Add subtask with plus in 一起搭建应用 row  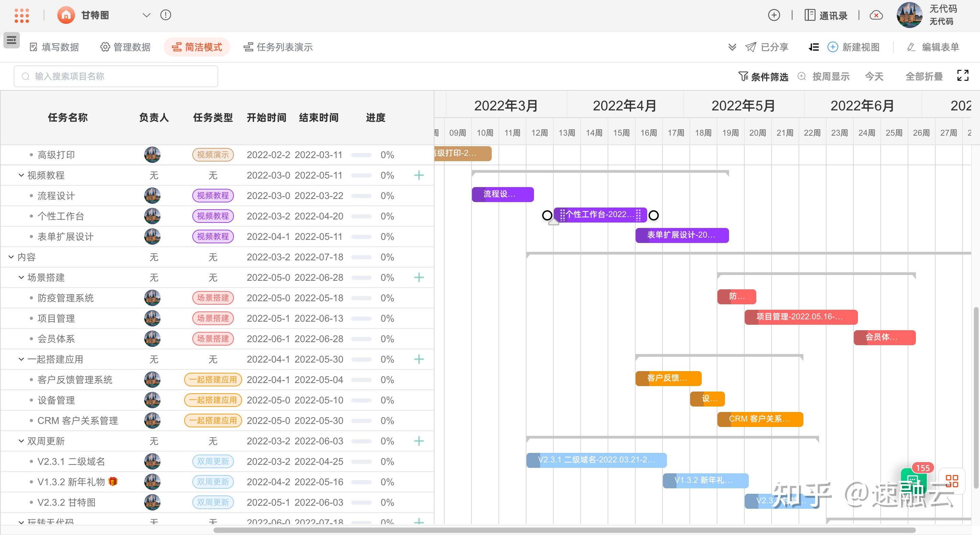(x=419, y=359)
